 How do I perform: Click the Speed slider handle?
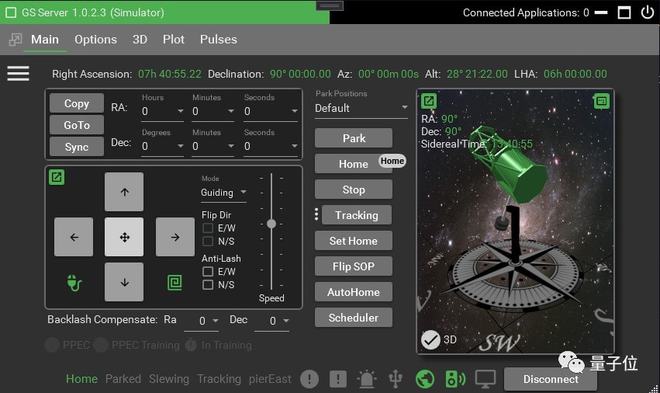[x=271, y=224]
